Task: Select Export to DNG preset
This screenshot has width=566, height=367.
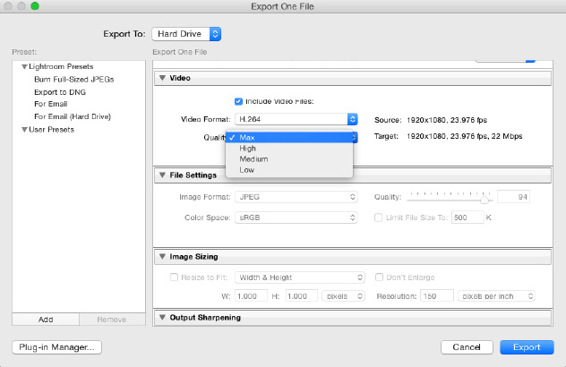Action: coord(60,92)
